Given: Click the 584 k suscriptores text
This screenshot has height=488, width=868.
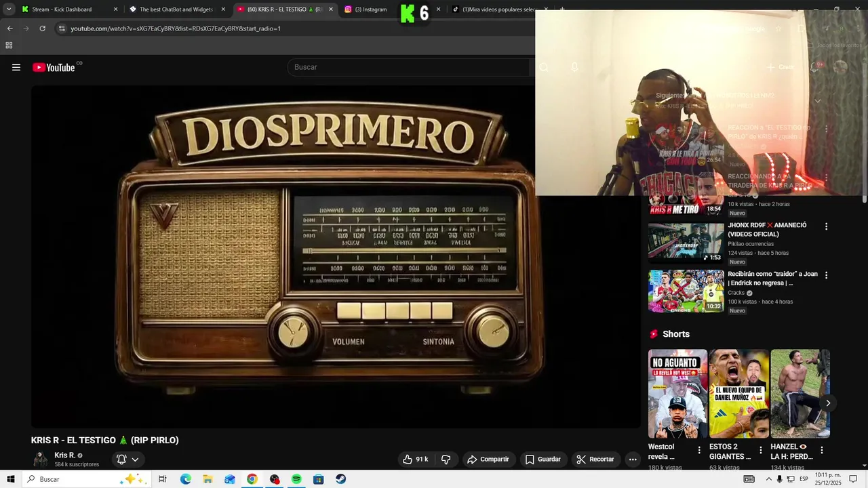Looking at the screenshot, I should (x=77, y=464).
